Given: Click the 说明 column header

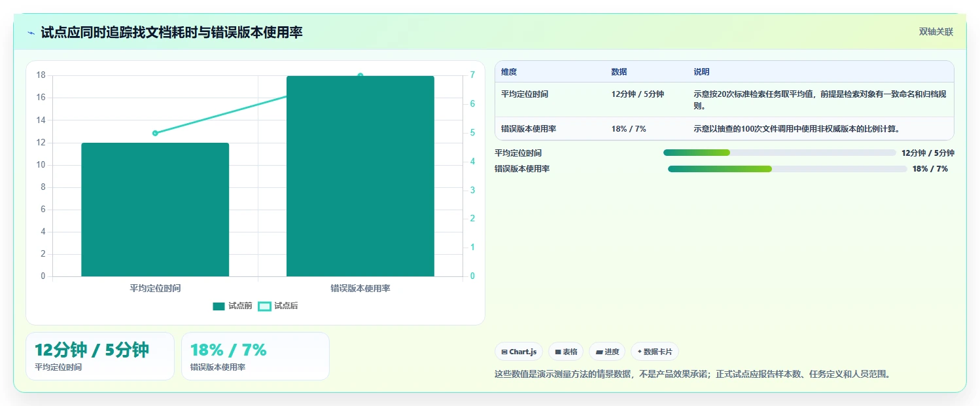Looking at the screenshot, I should click(x=701, y=72).
